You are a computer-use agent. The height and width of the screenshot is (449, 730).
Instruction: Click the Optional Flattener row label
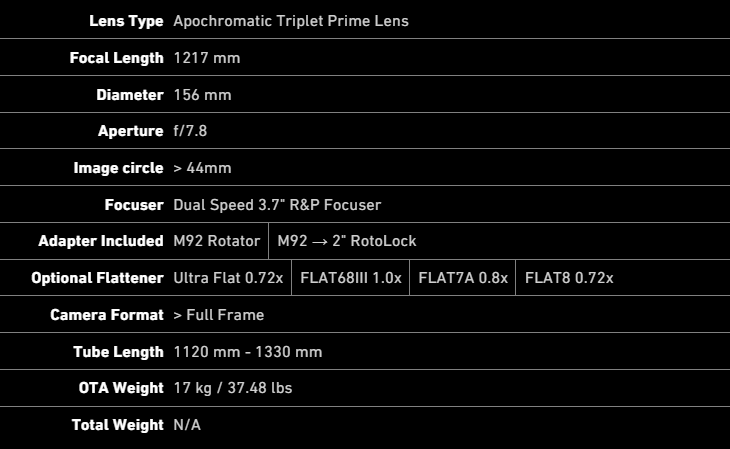pos(97,278)
